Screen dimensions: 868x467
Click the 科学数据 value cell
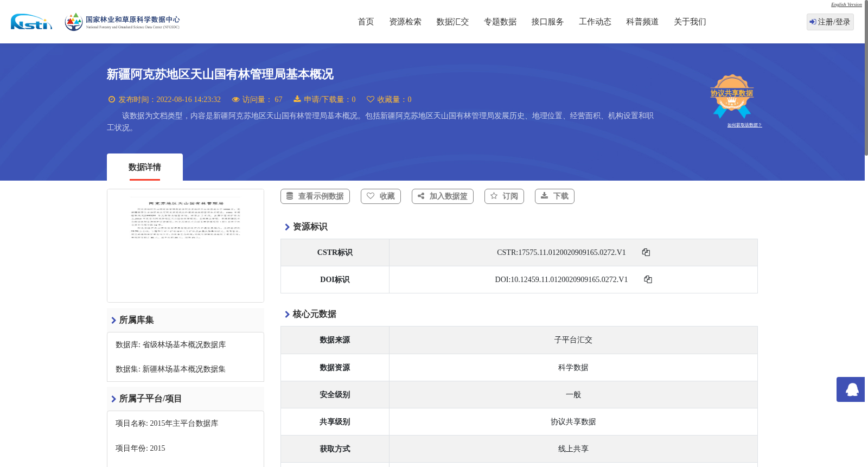(573, 367)
